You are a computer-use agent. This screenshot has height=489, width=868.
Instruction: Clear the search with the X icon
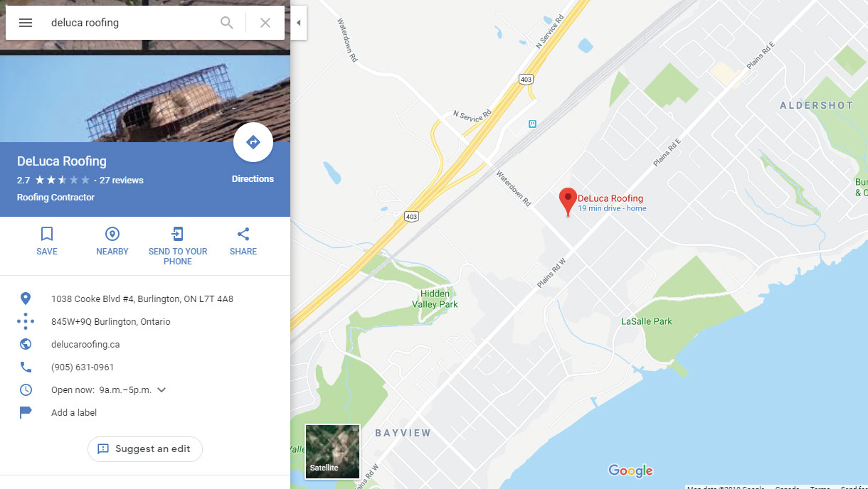point(265,23)
